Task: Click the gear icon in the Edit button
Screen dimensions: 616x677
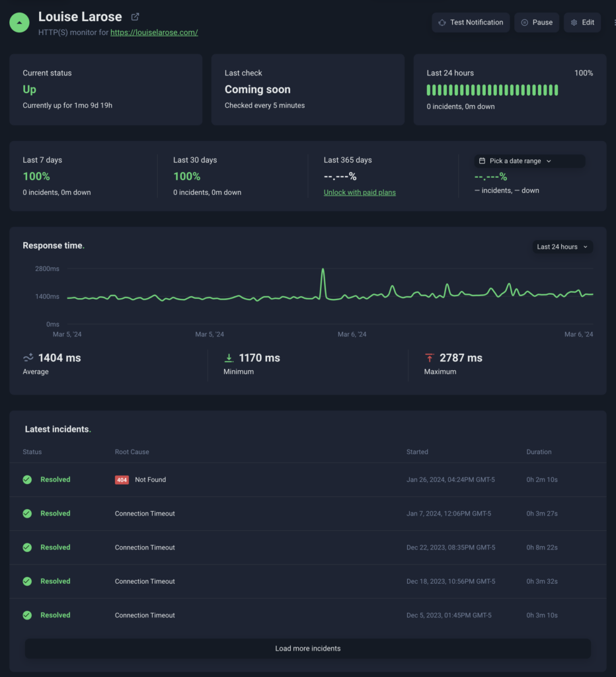Action: 574,22
